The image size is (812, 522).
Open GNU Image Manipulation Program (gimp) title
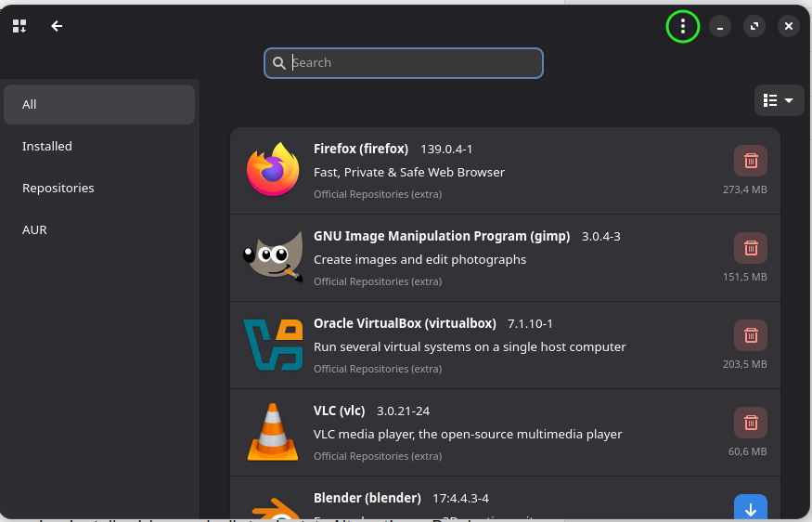pyautogui.click(x=442, y=236)
